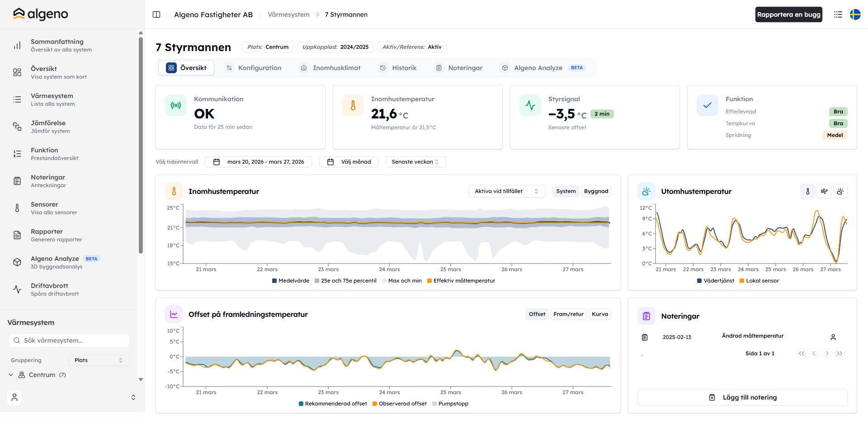Image resolution: width=868 pixels, height=424 pixels.
Task: Open the Swedish flag language selector
Action: [855, 14]
